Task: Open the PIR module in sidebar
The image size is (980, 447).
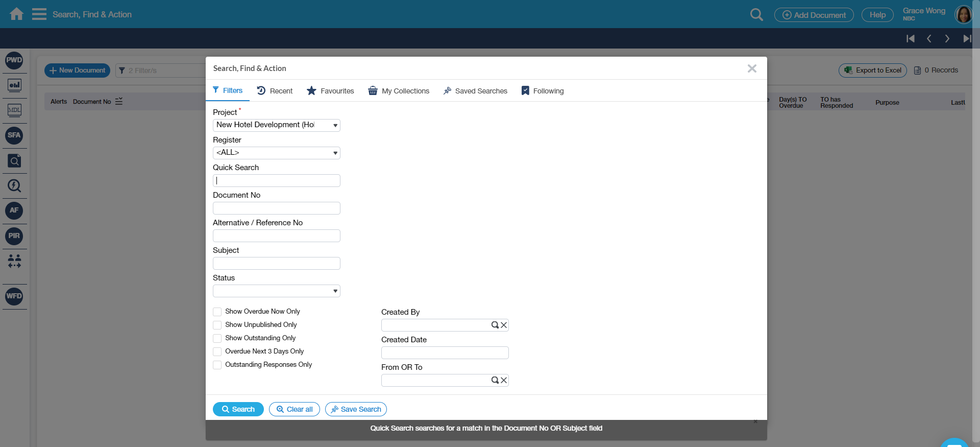Action: [x=14, y=236]
